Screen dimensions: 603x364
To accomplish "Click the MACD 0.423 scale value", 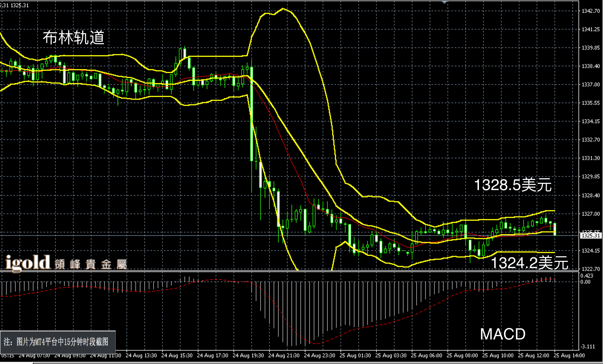I will pos(587,276).
